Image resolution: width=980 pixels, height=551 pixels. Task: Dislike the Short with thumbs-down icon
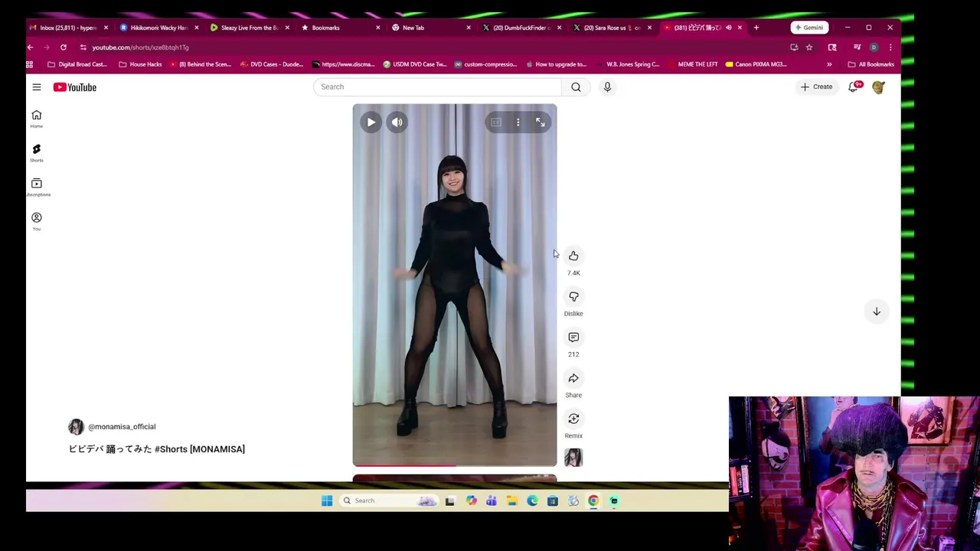pyautogui.click(x=573, y=297)
